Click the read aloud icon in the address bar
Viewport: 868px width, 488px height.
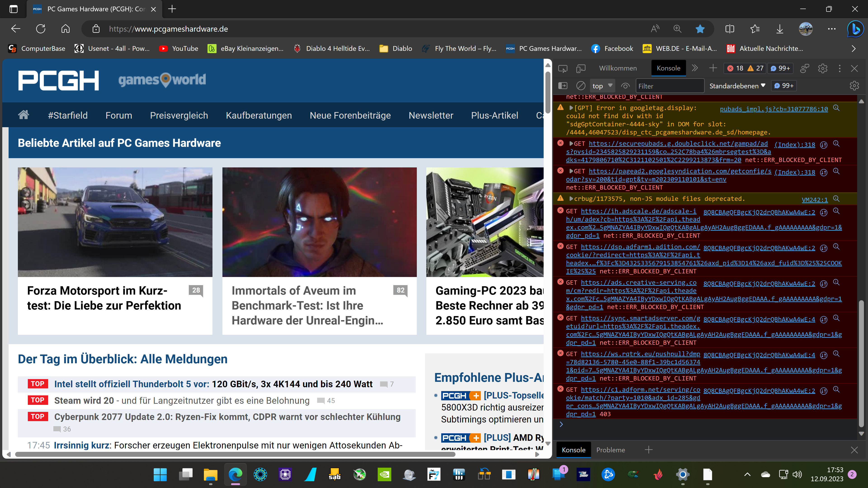point(655,29)
